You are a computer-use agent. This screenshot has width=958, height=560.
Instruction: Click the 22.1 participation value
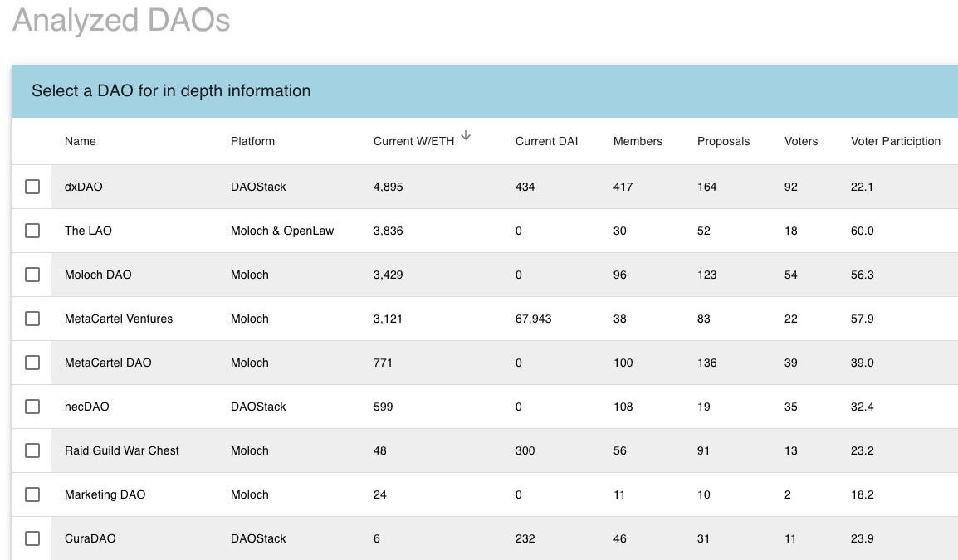click(862, 187)
